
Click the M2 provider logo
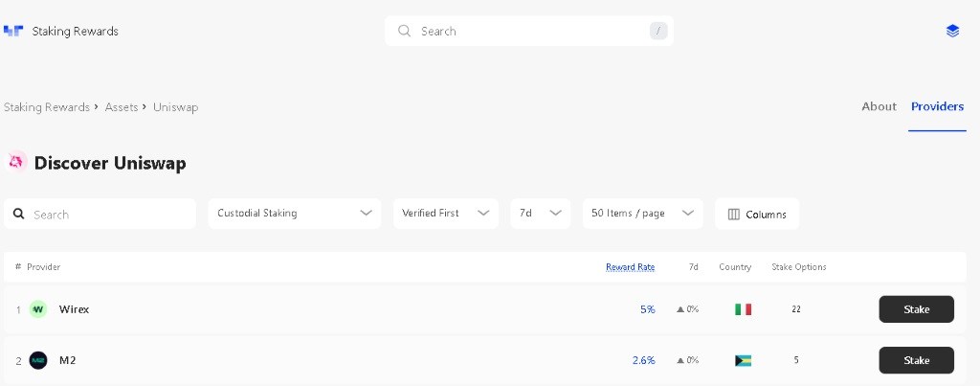click(38, 360)
